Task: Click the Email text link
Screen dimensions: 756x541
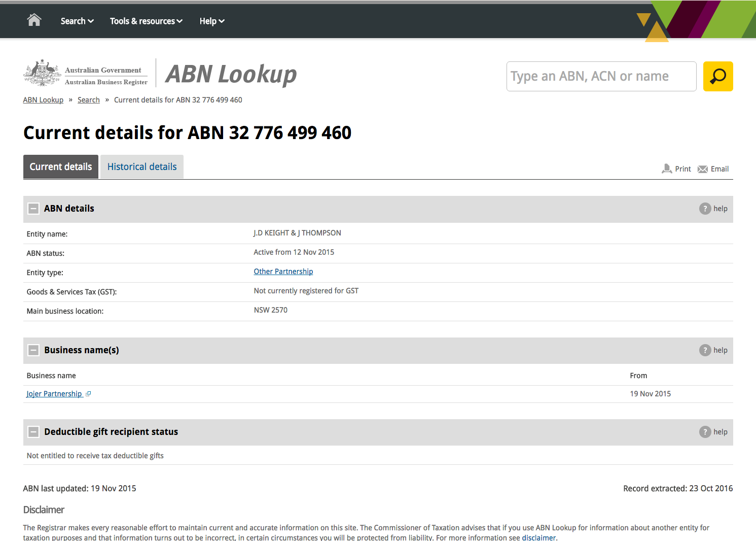Action: [x=719, y=169]
